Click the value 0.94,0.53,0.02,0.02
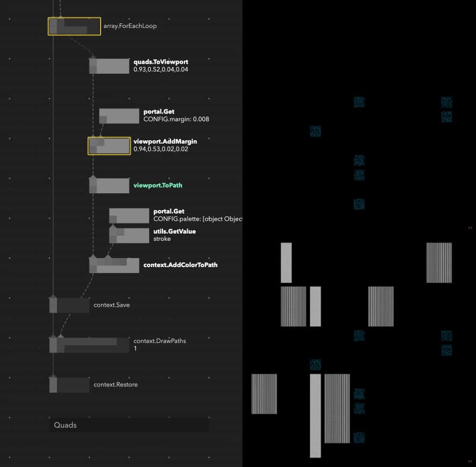476x467 pixels. [x=161, y=149]
